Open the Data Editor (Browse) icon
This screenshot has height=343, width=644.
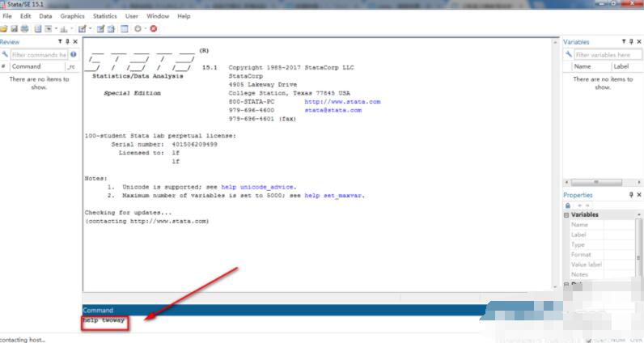coord(111,29)
